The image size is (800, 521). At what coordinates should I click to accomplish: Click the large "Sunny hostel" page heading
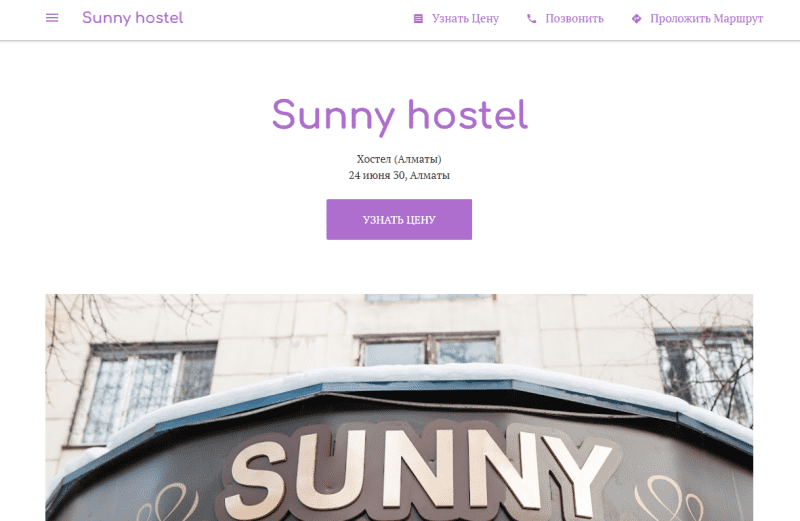(399, 116)
